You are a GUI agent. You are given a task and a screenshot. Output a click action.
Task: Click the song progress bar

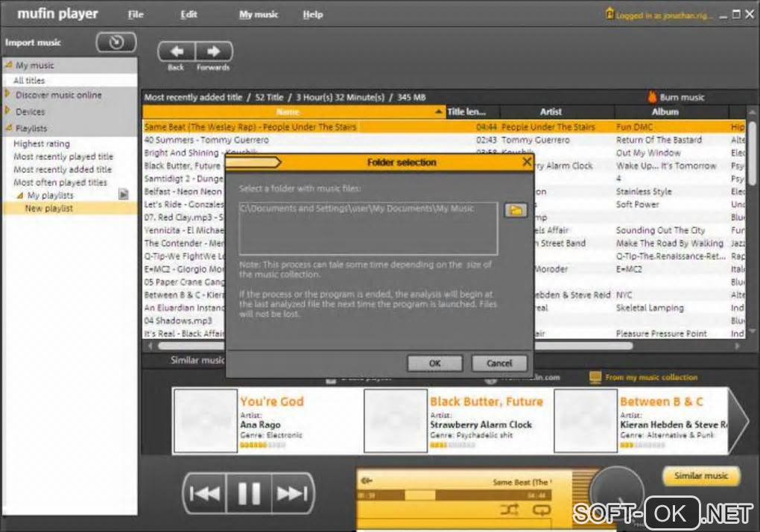pyautogui.click(x=454, y=495)
